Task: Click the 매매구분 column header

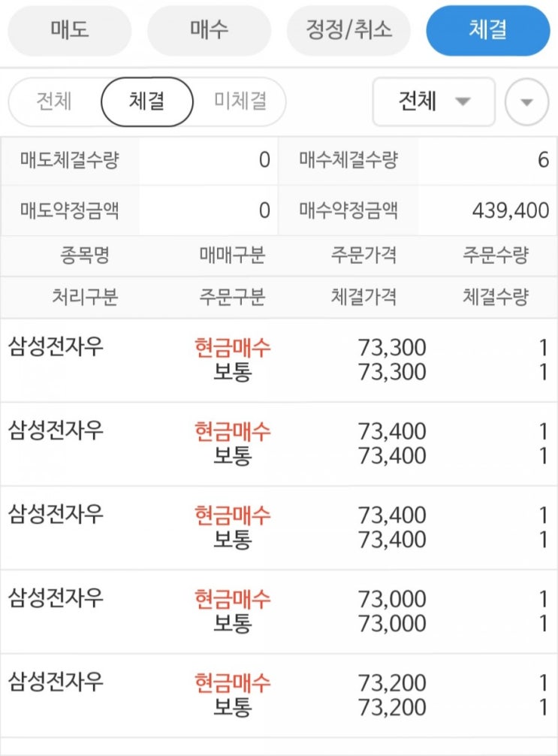Action: [x=232, y=256]
